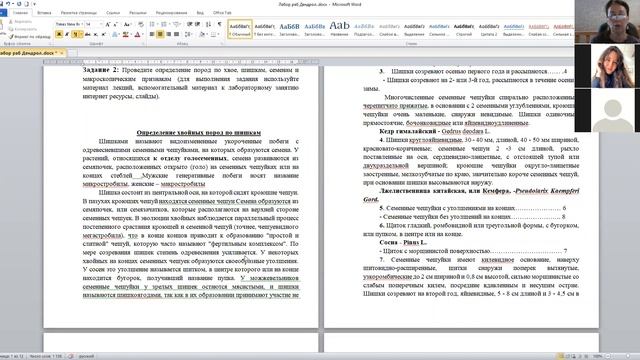Open the Рассылки (Mailings) ribbon tab
This screenshot has height=360, width=640.
[138, 13]
